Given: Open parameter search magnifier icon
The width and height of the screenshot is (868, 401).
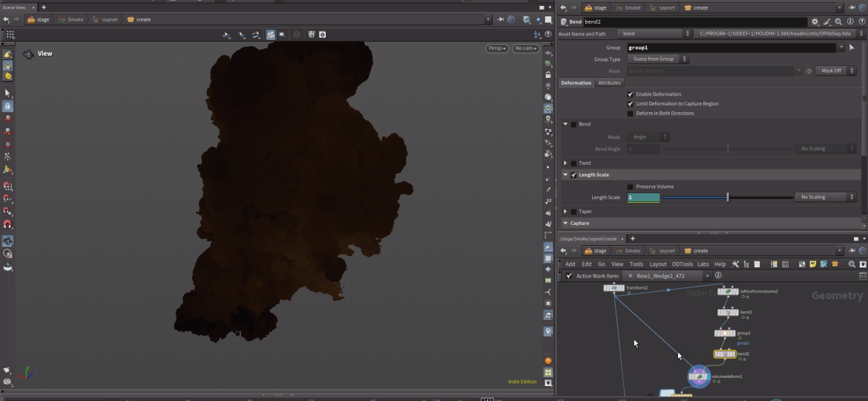Looking at the screenshot, I should pyautogui.click(x=838, y=22).
